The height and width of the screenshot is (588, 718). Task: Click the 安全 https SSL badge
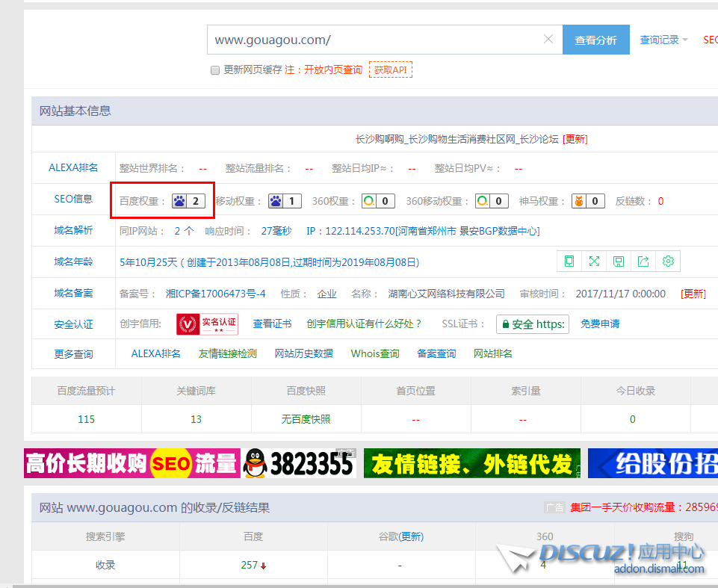(x=532, y=324)
